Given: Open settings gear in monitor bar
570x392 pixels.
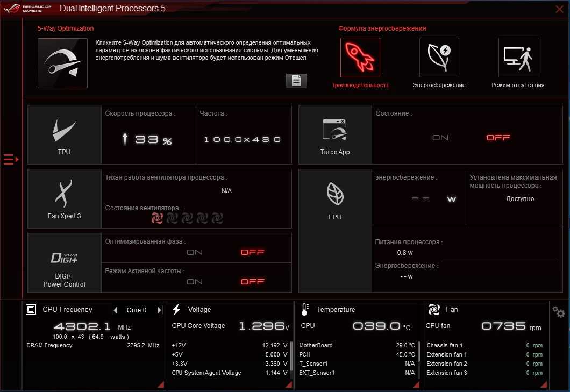Looking at the screenshot, I should click(x=558, y=311).
